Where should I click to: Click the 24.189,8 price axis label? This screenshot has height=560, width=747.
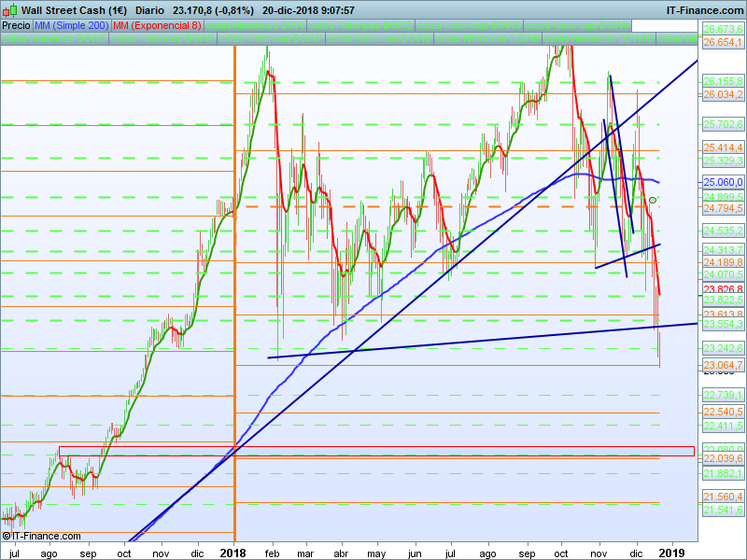(x=723, y=262)
